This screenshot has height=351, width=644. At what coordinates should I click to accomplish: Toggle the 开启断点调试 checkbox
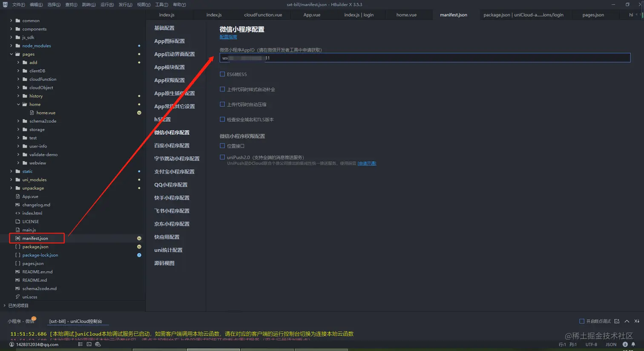coord(582,321)
